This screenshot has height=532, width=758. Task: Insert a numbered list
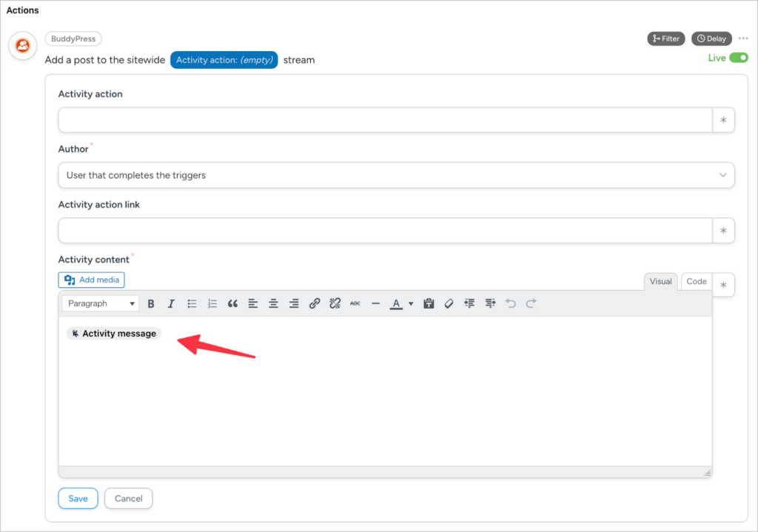[212, 303]
